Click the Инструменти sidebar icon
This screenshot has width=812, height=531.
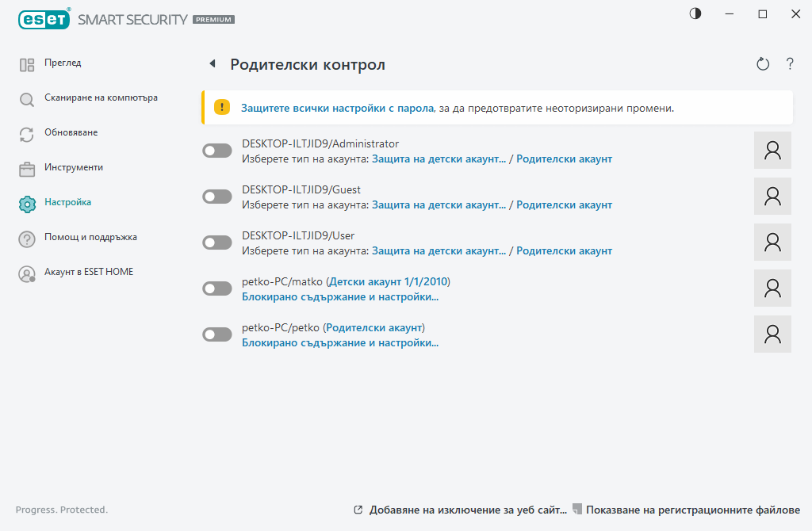pyautogui.click(x=26, y=167)
